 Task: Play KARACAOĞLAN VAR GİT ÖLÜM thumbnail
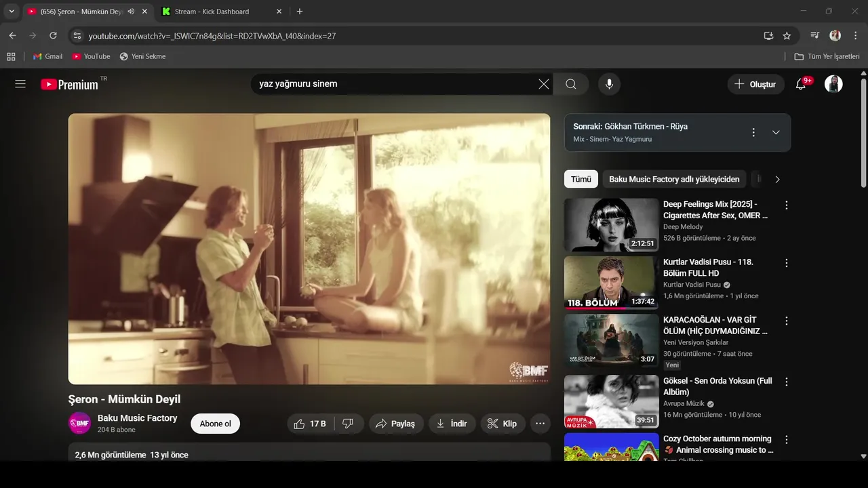[x=611, y=340]
